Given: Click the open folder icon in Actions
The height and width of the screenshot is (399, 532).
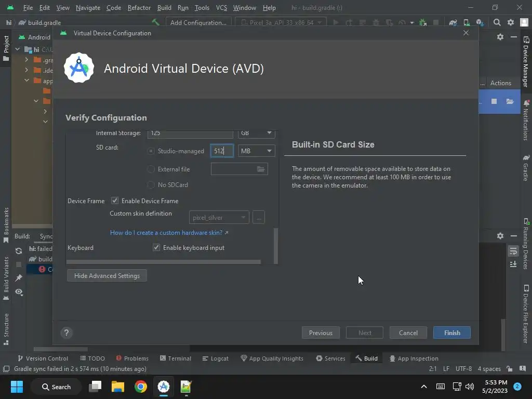Looking at the screenshot, I should coord(510,101).
